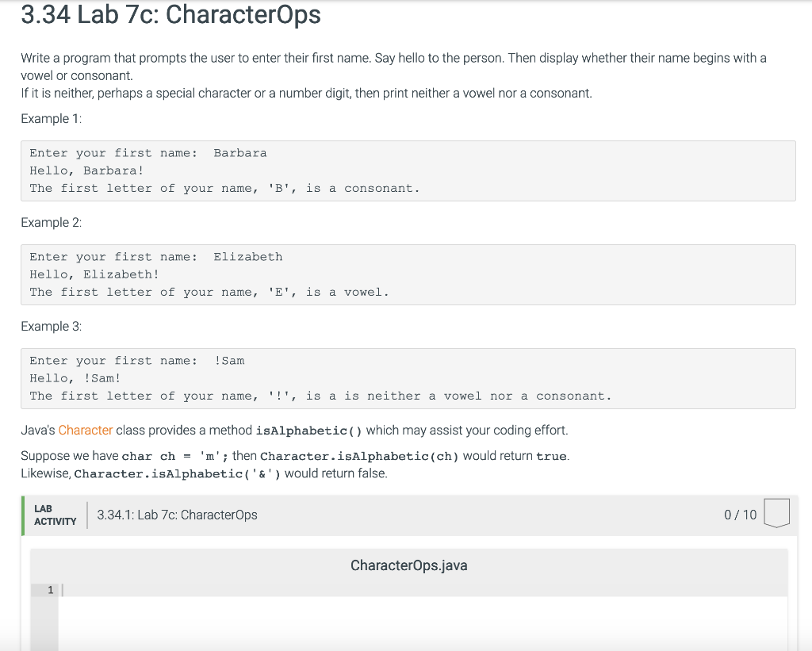Image resolution: width=812 pixels, height=651 pixels.
Task: Click inside the code editor on line 1
Action: (x=238, y=591)
